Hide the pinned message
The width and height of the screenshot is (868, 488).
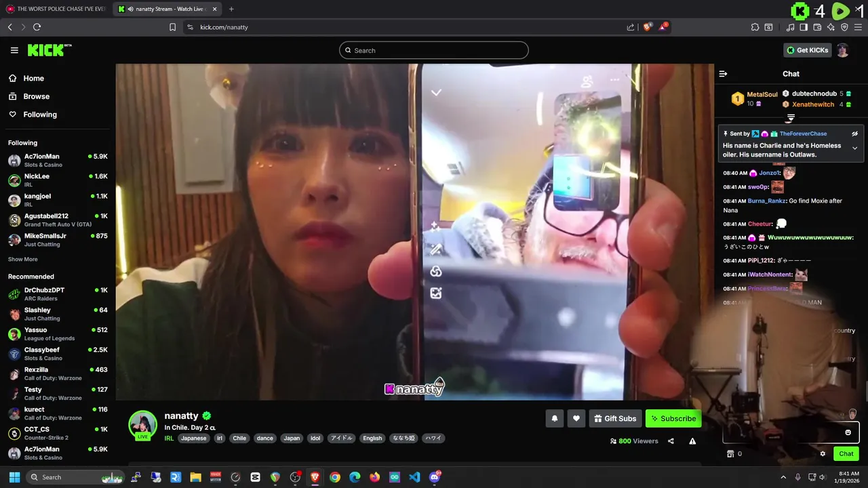pos(854,134)
